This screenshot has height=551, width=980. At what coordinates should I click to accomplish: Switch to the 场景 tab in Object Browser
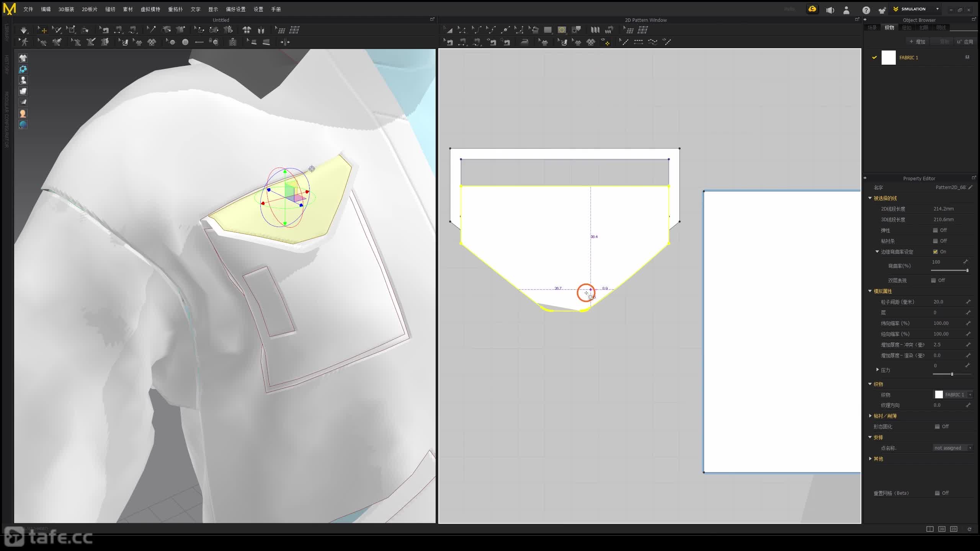872,28
